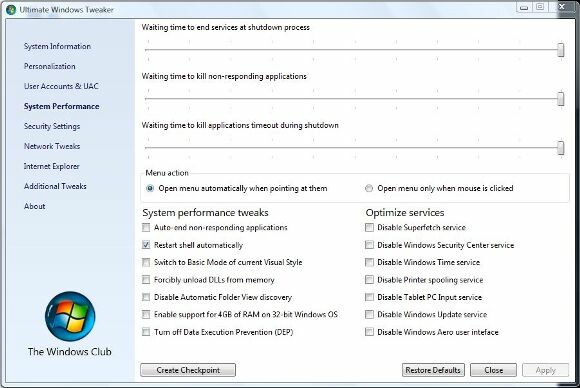Check Disable Windows Update service
Screen dimensions: 580x388
(369, 314)
